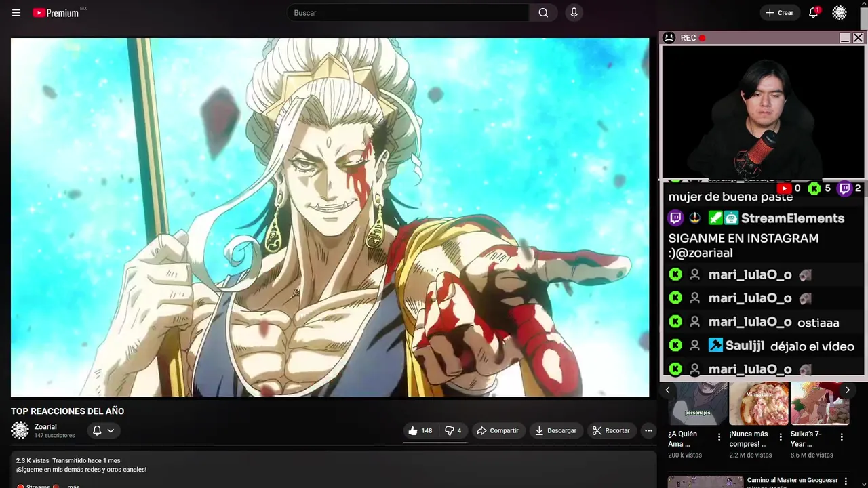Open more actions three-dot menu
The width and height of the screenshot is (868, 488).
pos(648,430)
